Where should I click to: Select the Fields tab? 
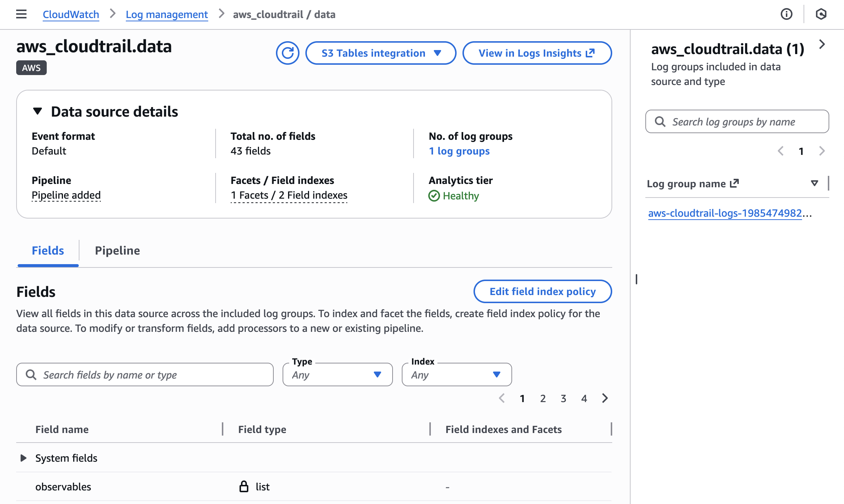(48, 251)
